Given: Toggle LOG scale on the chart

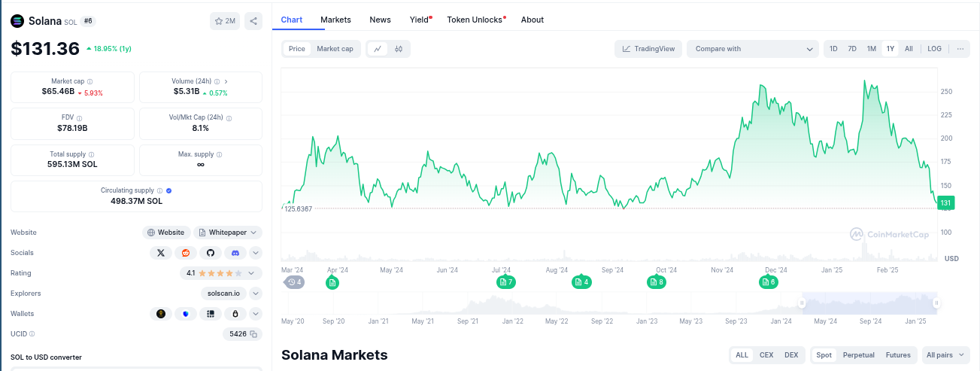Looking at the screenshot, I should [x=934, y=49].
